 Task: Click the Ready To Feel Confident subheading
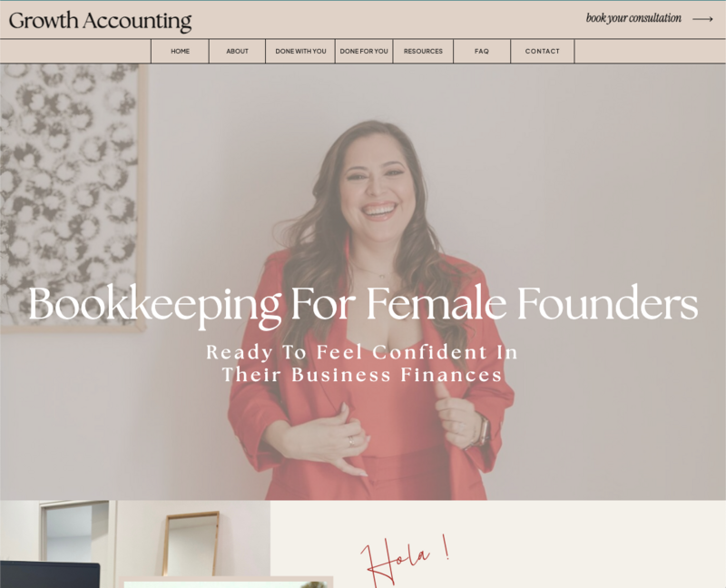(362, 364)
